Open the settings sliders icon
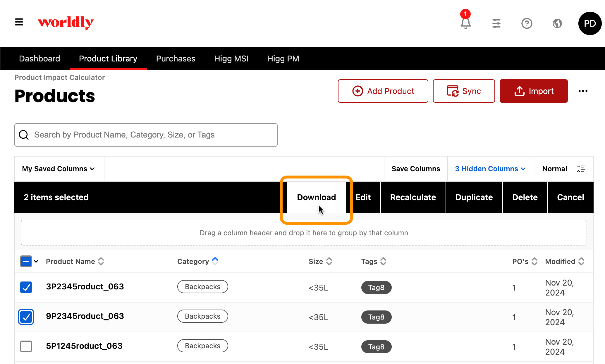Image resolution: width=605 pixels, height=364 pixels. click(x=496, y=23)
